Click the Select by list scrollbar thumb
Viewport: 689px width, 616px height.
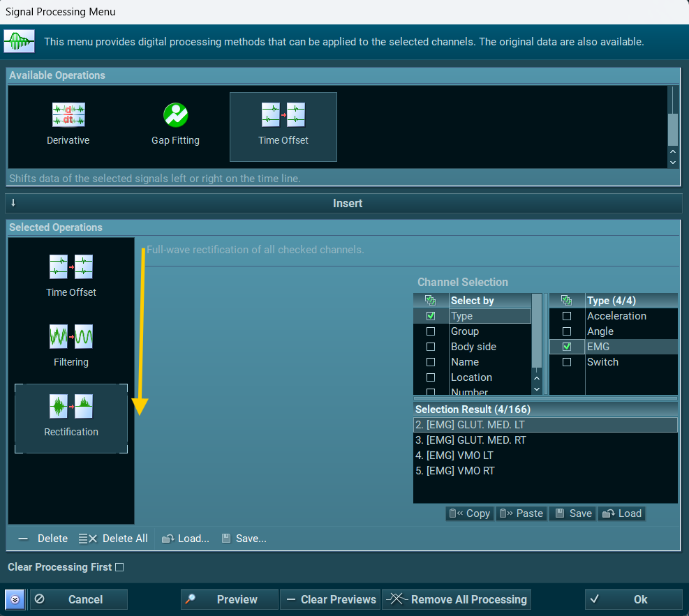pos(537,331)
